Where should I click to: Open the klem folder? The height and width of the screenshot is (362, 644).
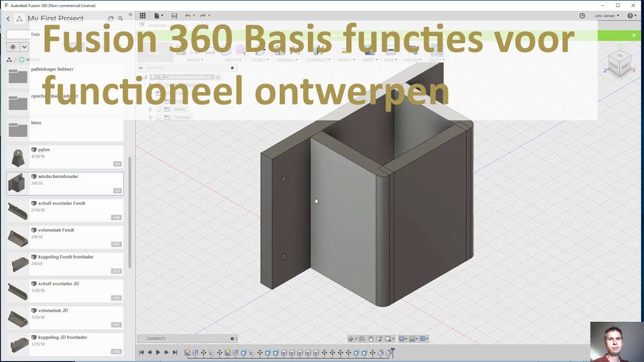[65, 130]
